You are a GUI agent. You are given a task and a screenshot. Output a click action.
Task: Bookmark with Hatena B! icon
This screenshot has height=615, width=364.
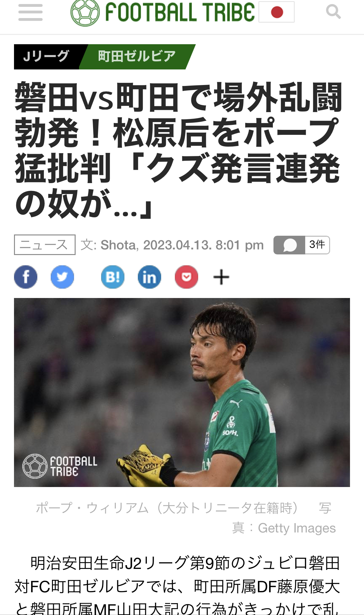tap(113, 277)
